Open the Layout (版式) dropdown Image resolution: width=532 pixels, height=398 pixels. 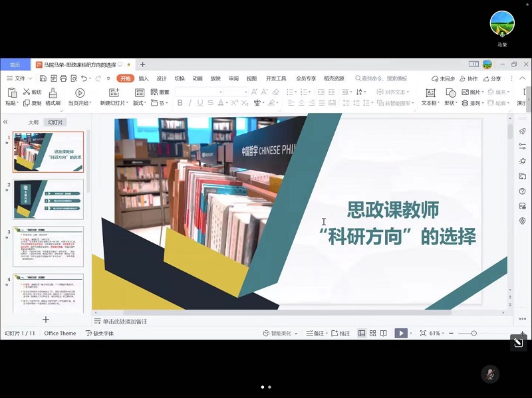coord(140,103)
